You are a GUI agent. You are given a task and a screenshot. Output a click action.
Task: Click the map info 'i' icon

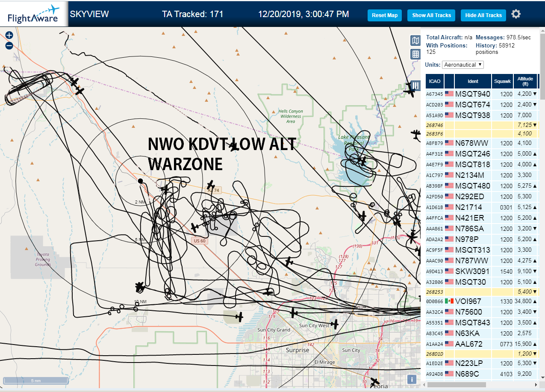tap(412, 379)
